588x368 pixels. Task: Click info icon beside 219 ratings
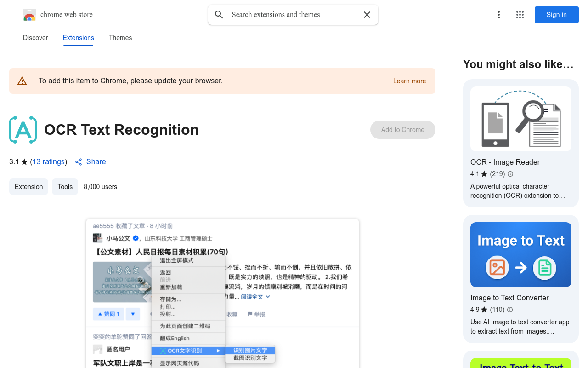click(x=510, y=174)
